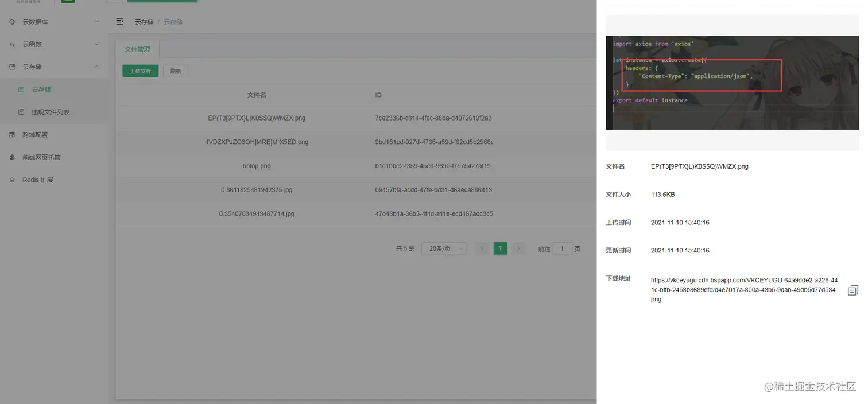Click the fx 云函数 icon
The image size is (868, 404).
click(13, 44)
